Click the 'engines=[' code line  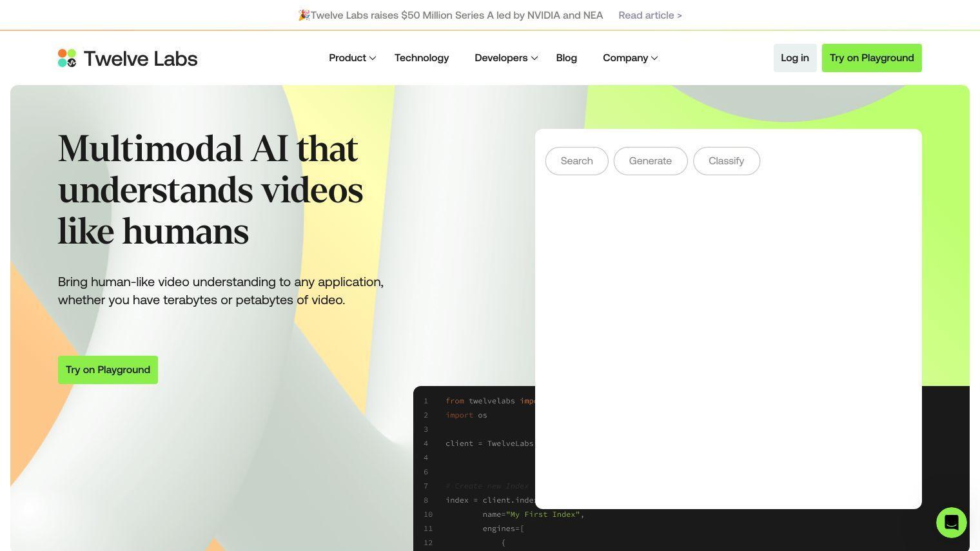pyautogui.click(x=503, y=528)
